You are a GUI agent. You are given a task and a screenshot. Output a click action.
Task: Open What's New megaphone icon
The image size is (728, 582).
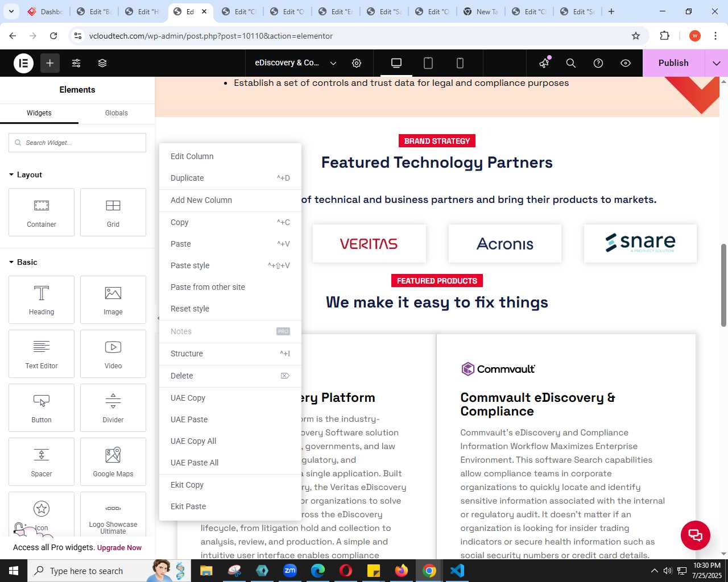[544, 63]
